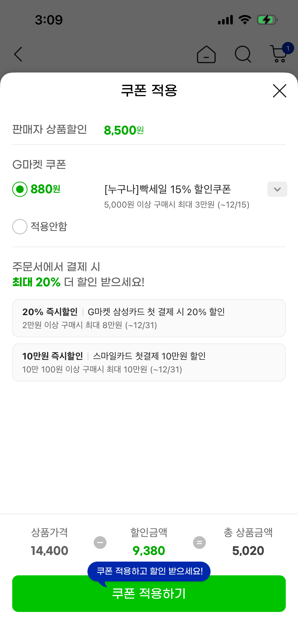Open the shopping cart icon
This screenshot has height=644, width=298.
(280, 54)
